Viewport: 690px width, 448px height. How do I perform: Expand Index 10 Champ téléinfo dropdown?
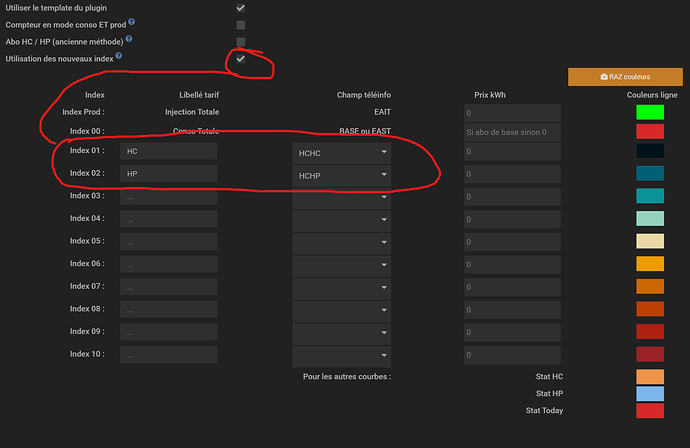click(341, 354)
